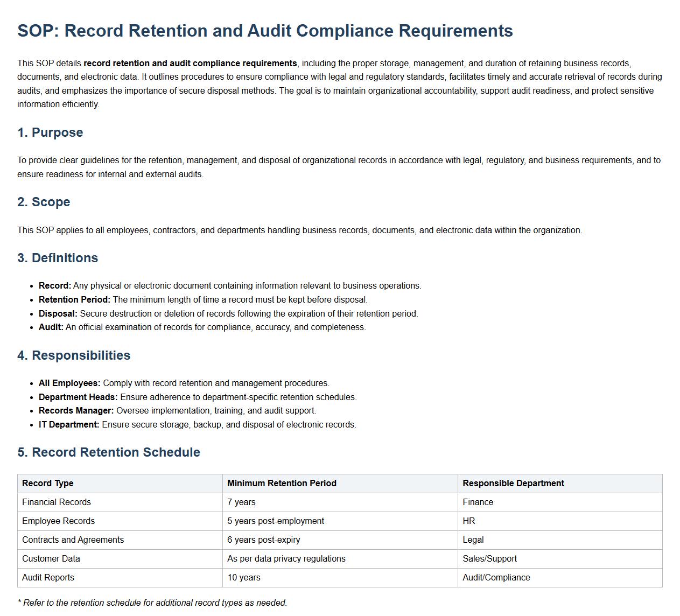Click the '1. Purpose' heading
680x616 pixels.
pos(50,132)
